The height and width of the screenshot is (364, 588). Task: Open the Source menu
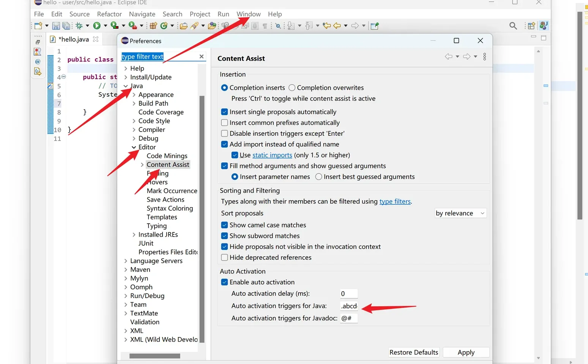(80, 14)
